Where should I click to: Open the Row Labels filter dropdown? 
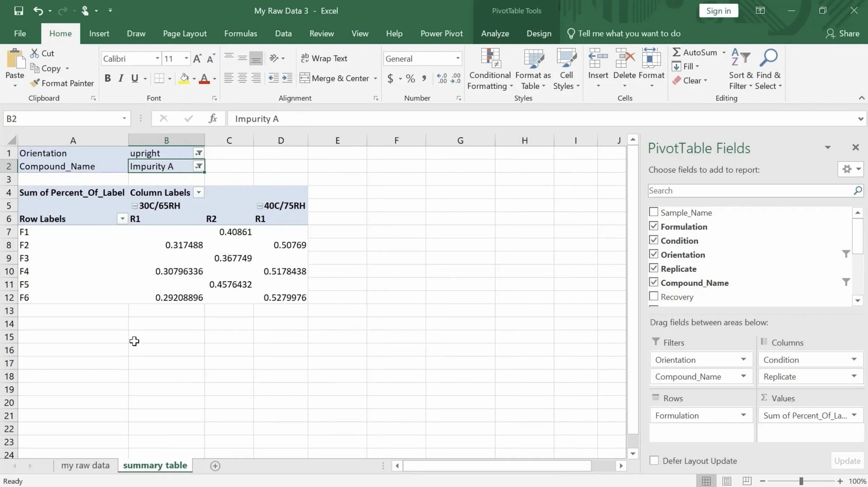pyautogui.click(x=122, y=219)
